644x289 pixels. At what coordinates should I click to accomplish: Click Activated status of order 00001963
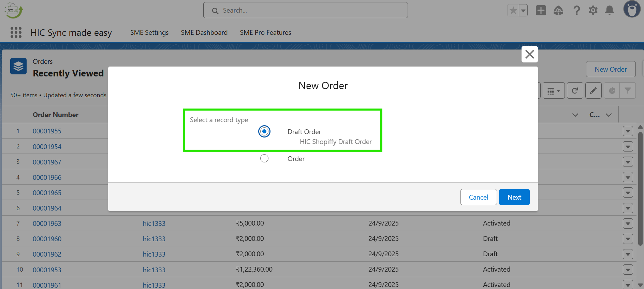coord(497,223)
